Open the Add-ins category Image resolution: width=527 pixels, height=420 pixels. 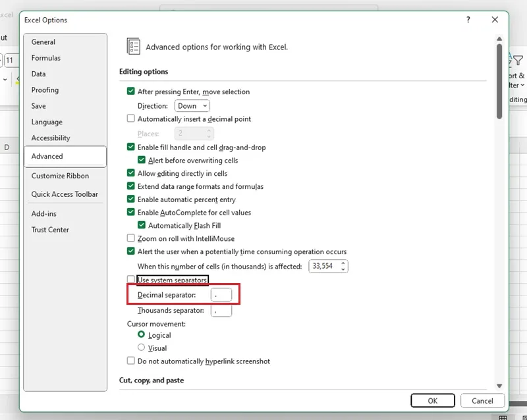pyautogui.click(x=43, y=214)
